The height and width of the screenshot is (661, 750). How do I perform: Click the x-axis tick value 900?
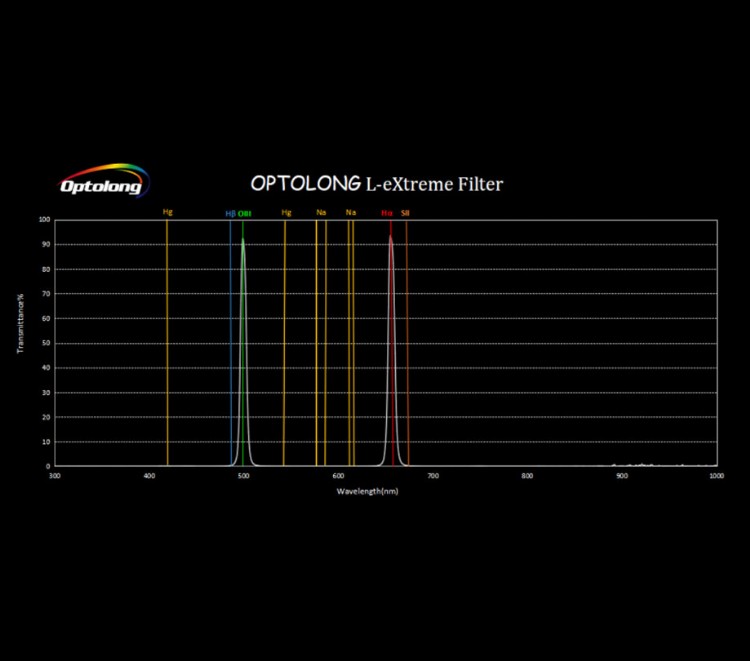click(622, 476)
